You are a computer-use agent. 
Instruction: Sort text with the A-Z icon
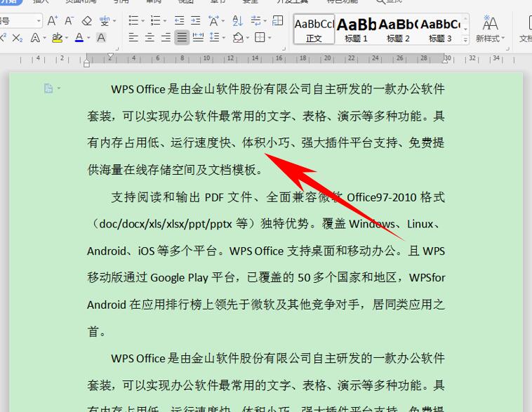(x=237, y=20)
